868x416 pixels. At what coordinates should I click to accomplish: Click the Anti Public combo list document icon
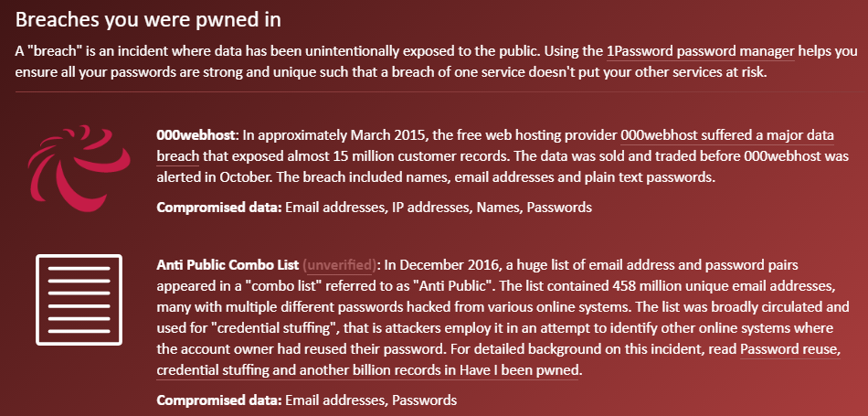coord(79,300)
